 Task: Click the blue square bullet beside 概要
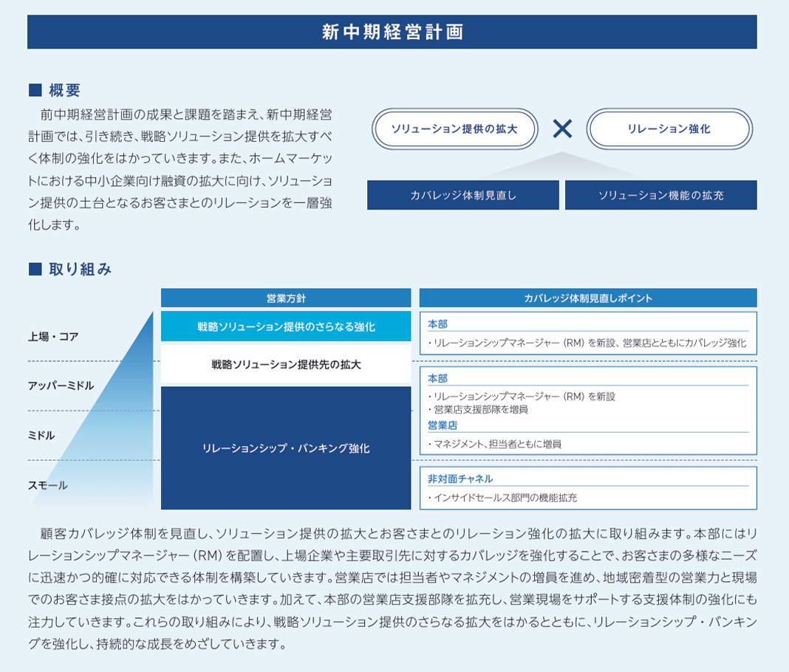(x=33, y=91)
